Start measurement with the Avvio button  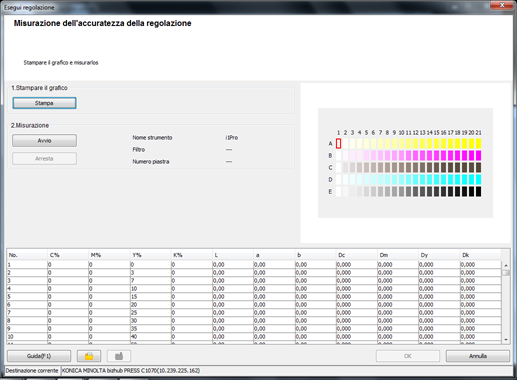44,141
